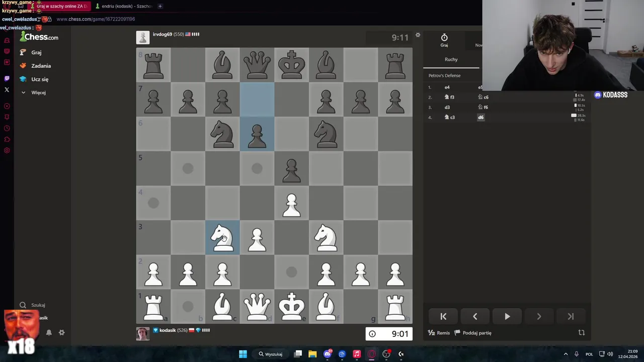644x362 pixels.
Task: Open opponent irvdog69 avatar
Action: click(143, 37)
